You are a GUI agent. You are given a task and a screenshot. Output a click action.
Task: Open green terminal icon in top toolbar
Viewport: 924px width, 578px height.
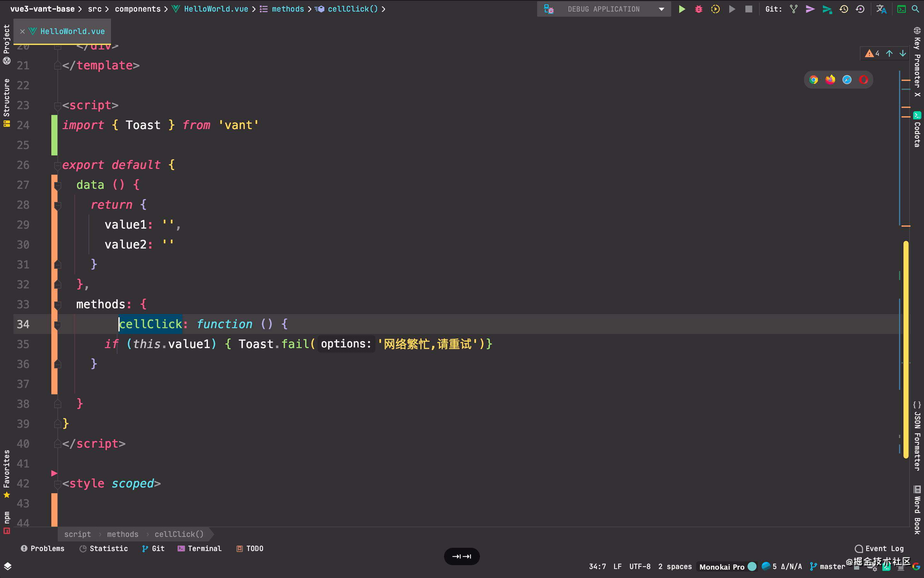902,9
